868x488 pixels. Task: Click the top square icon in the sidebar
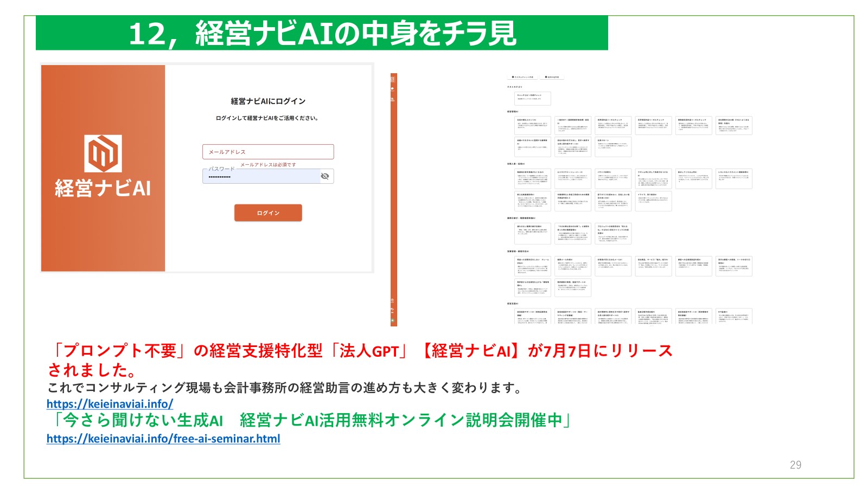(392, 80)
